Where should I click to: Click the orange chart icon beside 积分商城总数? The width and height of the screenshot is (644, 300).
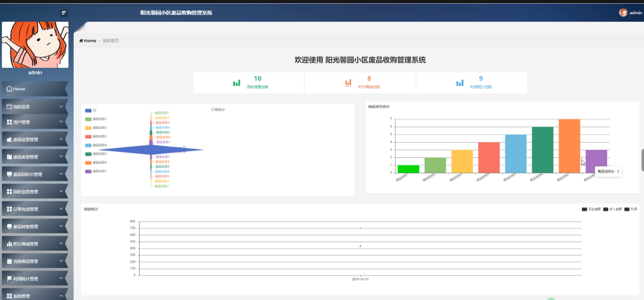(x=348, y=83)
